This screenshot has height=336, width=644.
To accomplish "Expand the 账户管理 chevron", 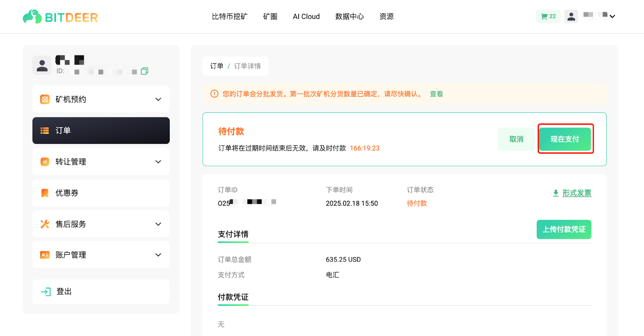I will (158, 255).
